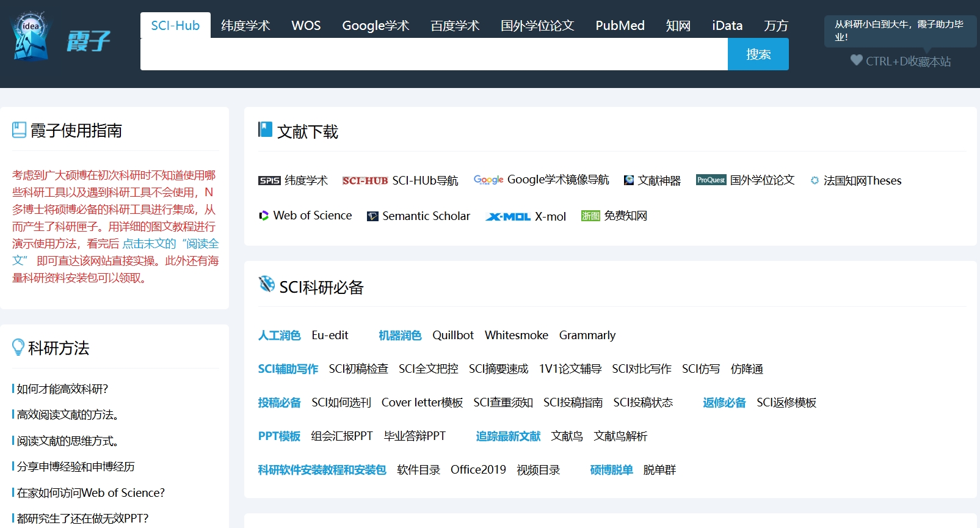
Task: Click the icon next to 文献神器
Action: [x=629, y=180]
